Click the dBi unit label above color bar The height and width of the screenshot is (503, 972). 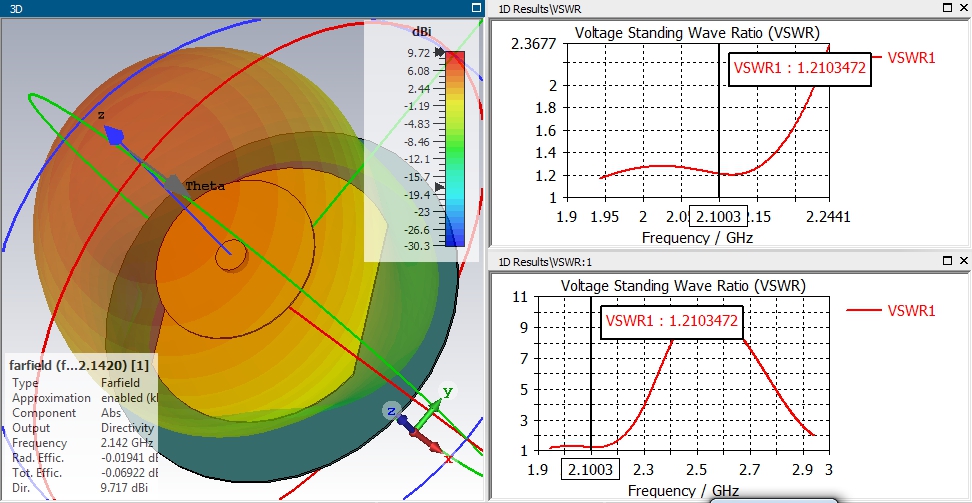(x=422, y=32)
